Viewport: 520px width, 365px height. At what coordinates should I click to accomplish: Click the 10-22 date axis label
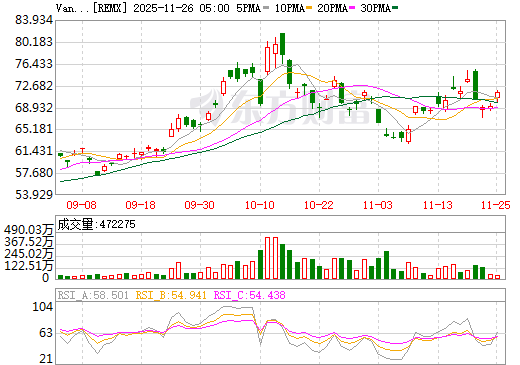(319, 205)
